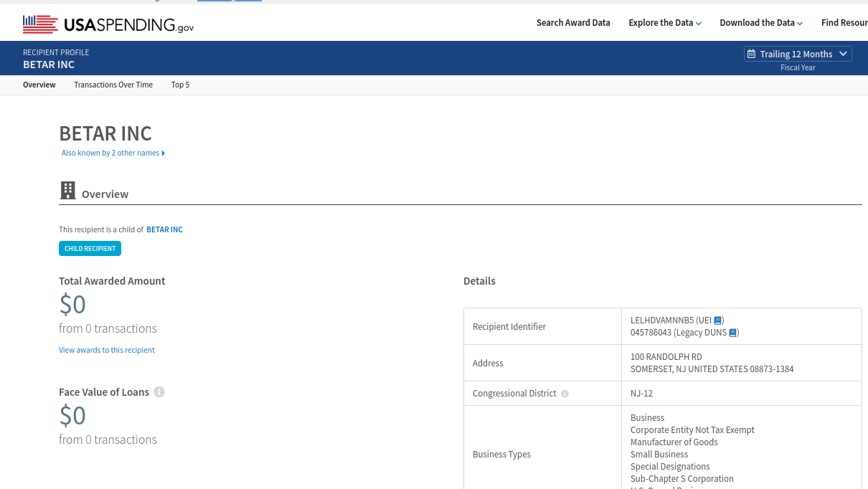Click the building icon next to Overview heading
This screenshot has height=489, width=868.
[x=68, y=191]
